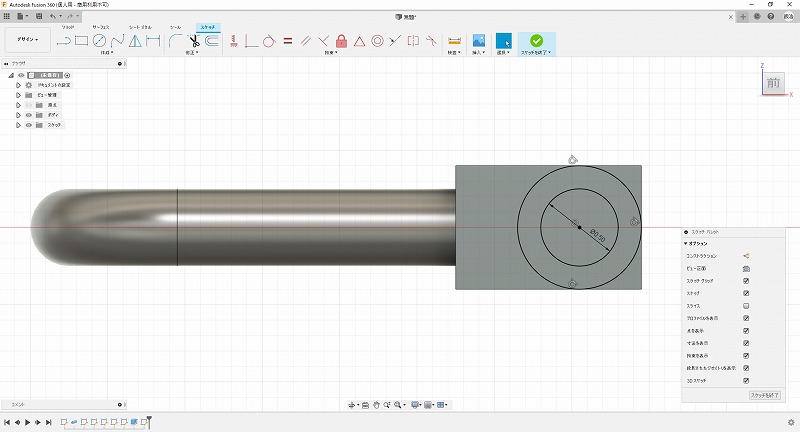Collapse the オプション section in palette
800x432 pixels.
(686, 243)
